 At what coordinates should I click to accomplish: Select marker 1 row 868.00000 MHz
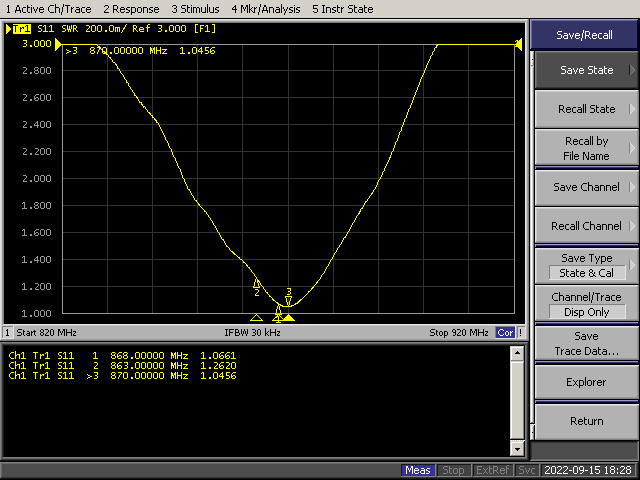pyautogui.click(x=122, y=356)
